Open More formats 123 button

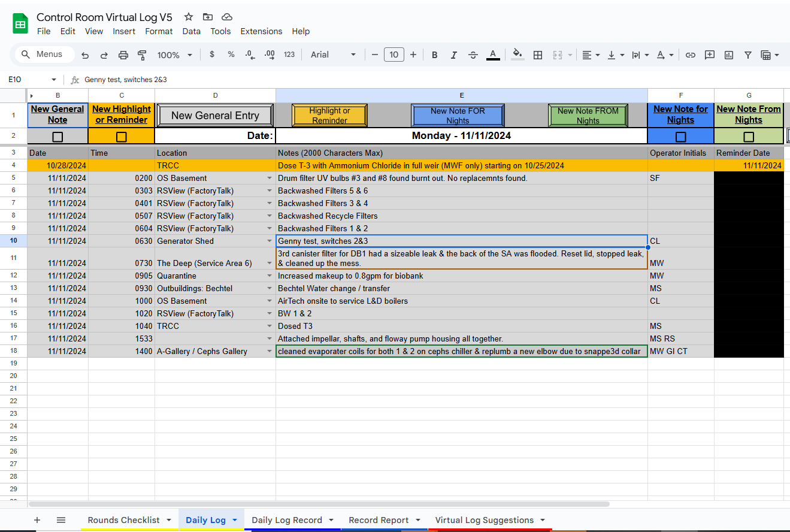point(289,55)
